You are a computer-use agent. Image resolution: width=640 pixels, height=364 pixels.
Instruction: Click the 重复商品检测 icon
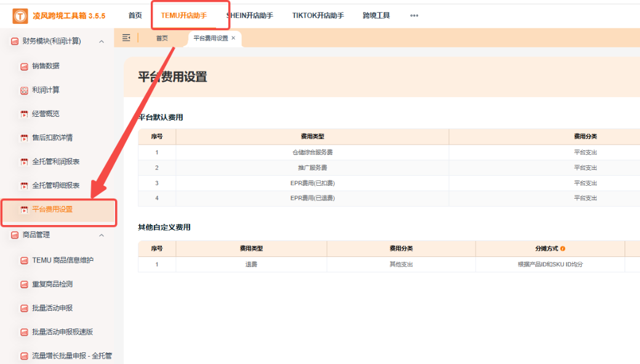(24, 285)
